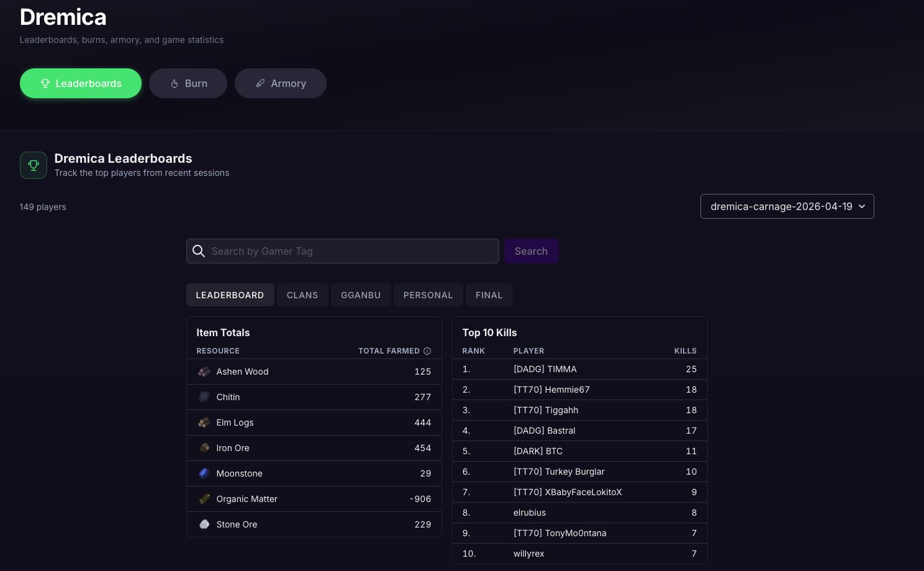This screenshot has width=924, height=571.
Task: Select player elrubius
Action: pos(530,513)
